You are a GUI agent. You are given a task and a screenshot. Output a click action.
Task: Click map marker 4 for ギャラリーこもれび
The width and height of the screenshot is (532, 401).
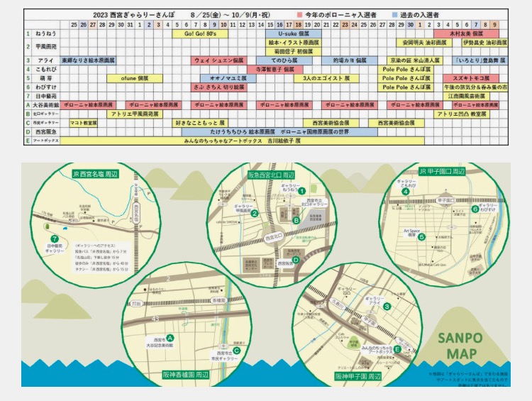[406, 191]
